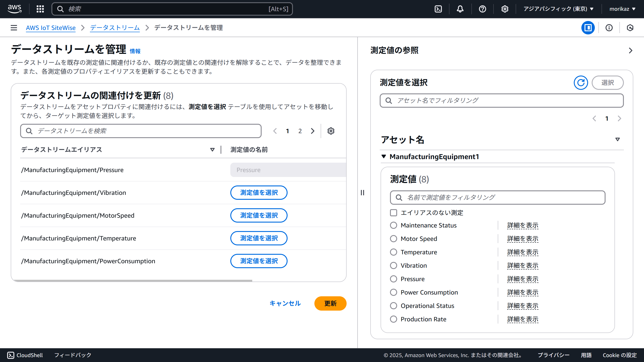Click the 選択 button in measurement panel
Viewport: 644px width, 362px height.
608,83
